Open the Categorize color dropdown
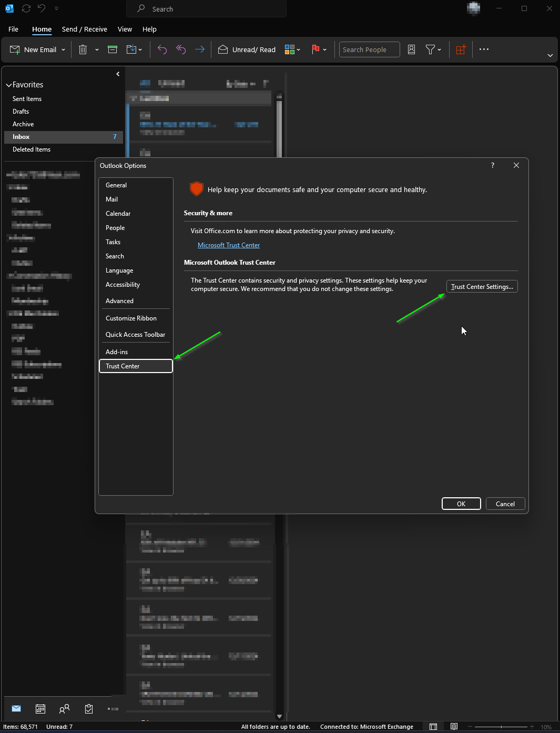The width and height of the screenshot is (560, 733). point(292,49)
